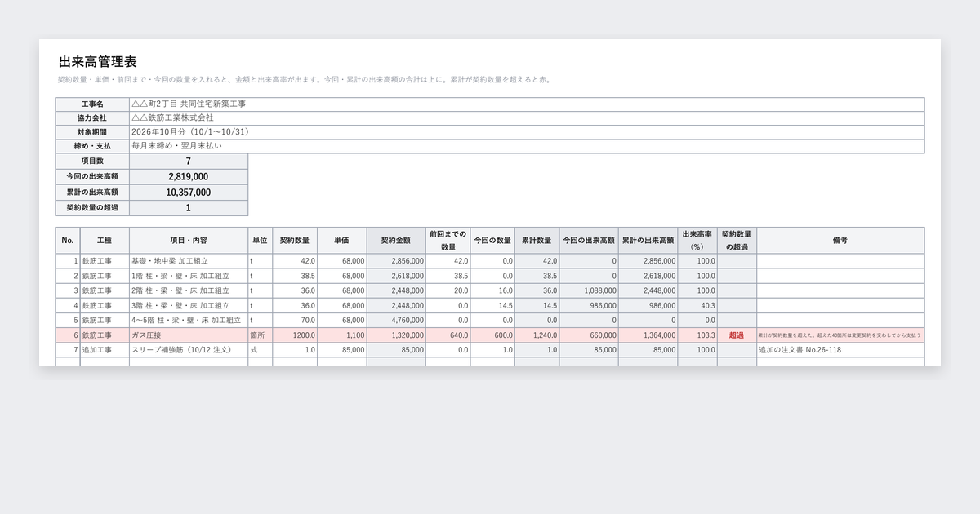The height and width of the screenshot is (514, 980).
Task: Select the スリーブ補強筋（10/12 注文） cell
Action: (x=189, y=350)
